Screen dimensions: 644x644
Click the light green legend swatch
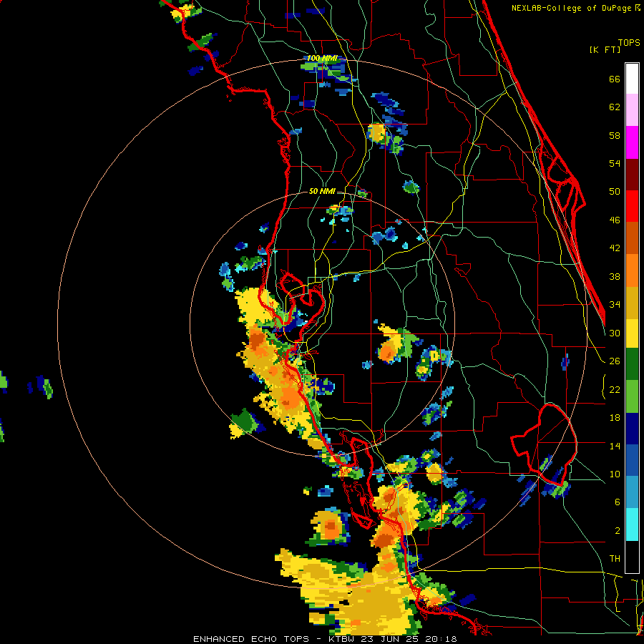632,396
